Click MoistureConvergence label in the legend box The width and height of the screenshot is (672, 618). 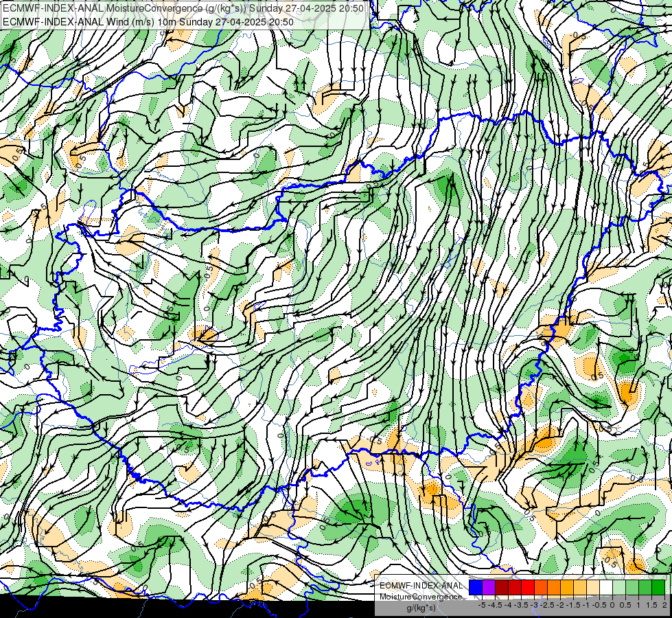click(421, 597)
